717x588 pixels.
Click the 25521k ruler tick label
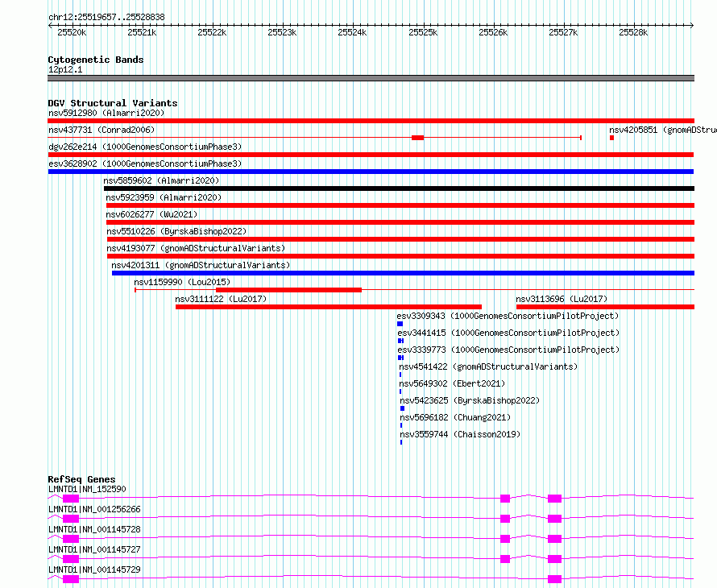click(142, 32)
